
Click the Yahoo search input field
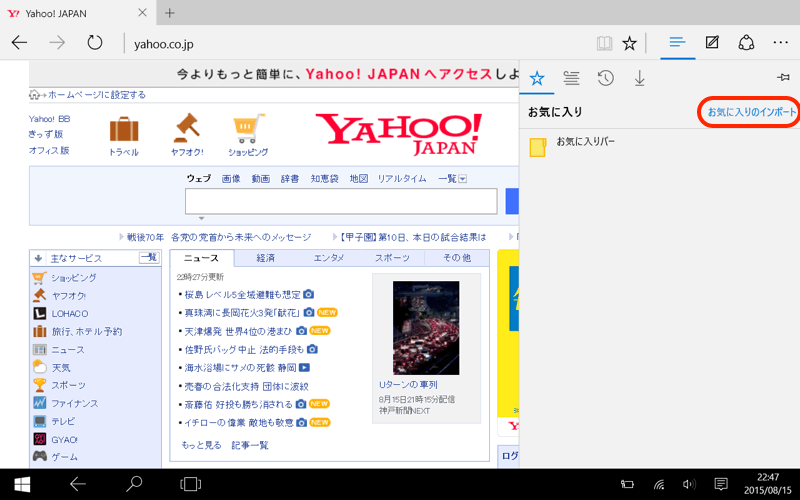[x=341, y=201]
